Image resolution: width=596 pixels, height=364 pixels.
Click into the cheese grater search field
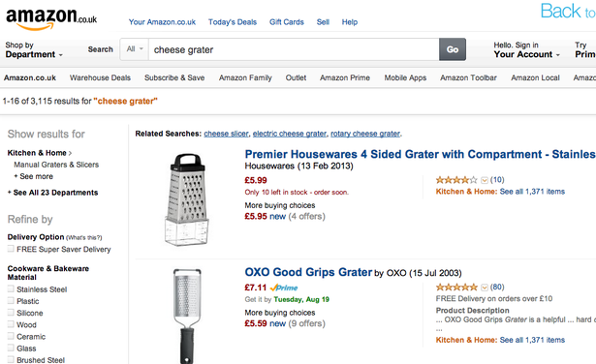coord(294,49)
